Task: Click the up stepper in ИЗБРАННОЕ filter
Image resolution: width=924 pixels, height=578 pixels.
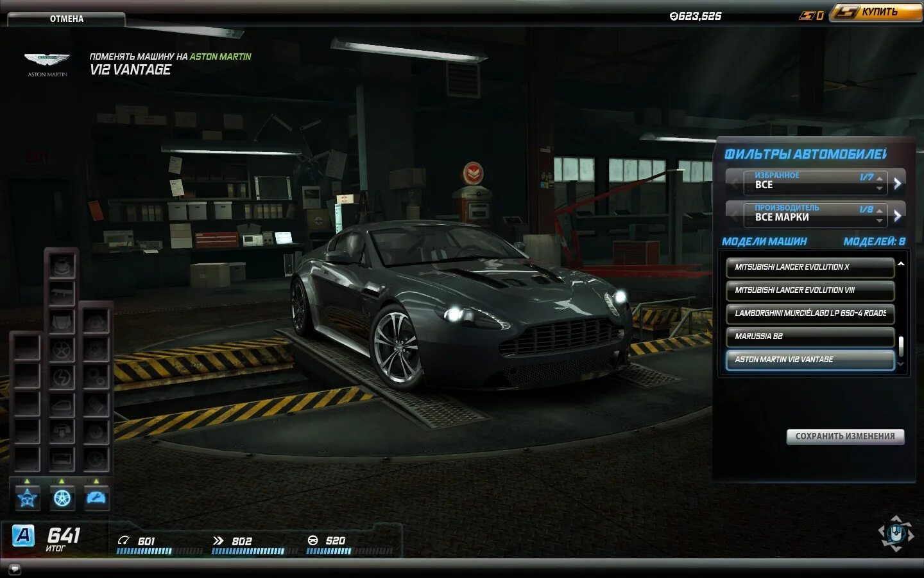Action: (x=880, y=178)
